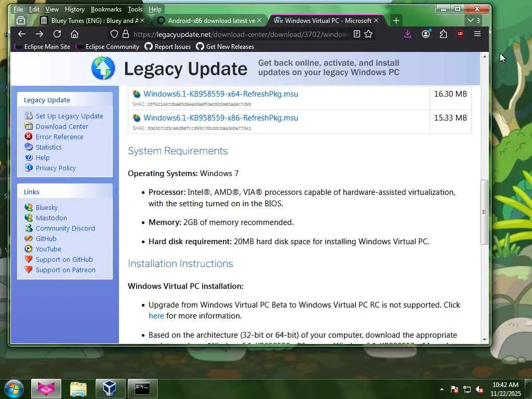Click the Legacy Update globe logo

[103, 68]
